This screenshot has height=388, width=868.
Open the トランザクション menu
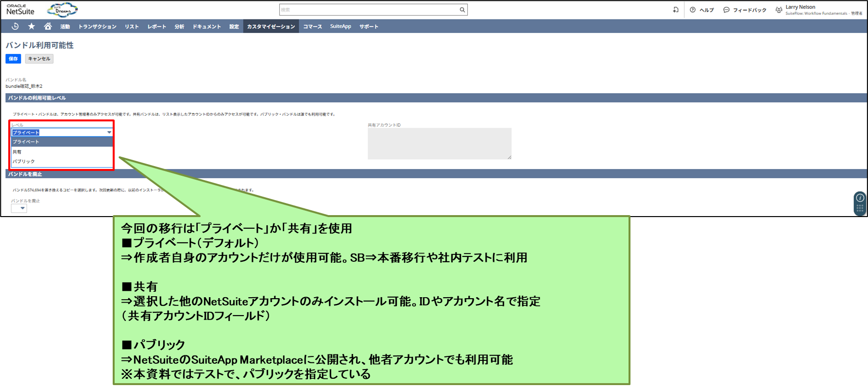point(98,27)
